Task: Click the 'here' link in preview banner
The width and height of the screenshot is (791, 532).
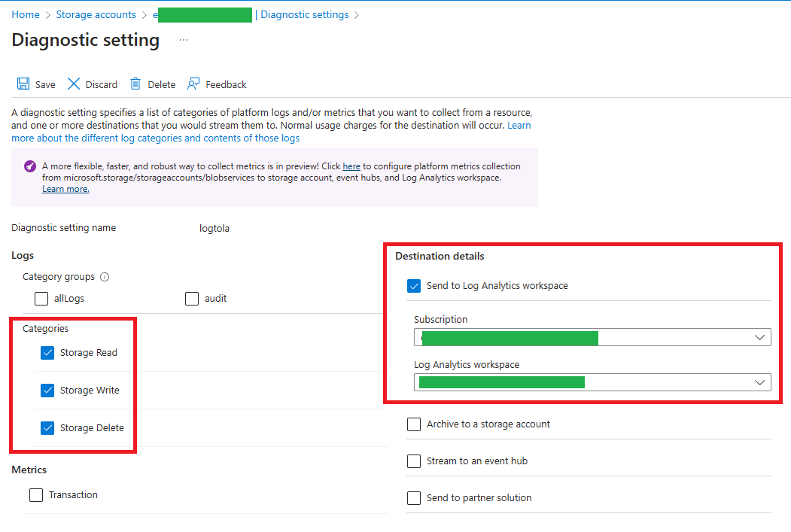Action: 351,166
